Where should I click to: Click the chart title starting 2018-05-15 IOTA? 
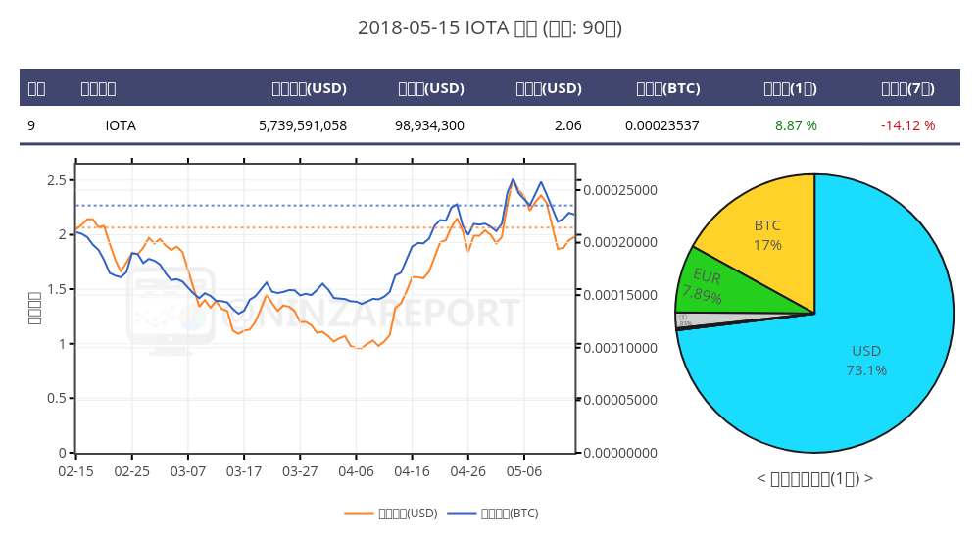490,28
